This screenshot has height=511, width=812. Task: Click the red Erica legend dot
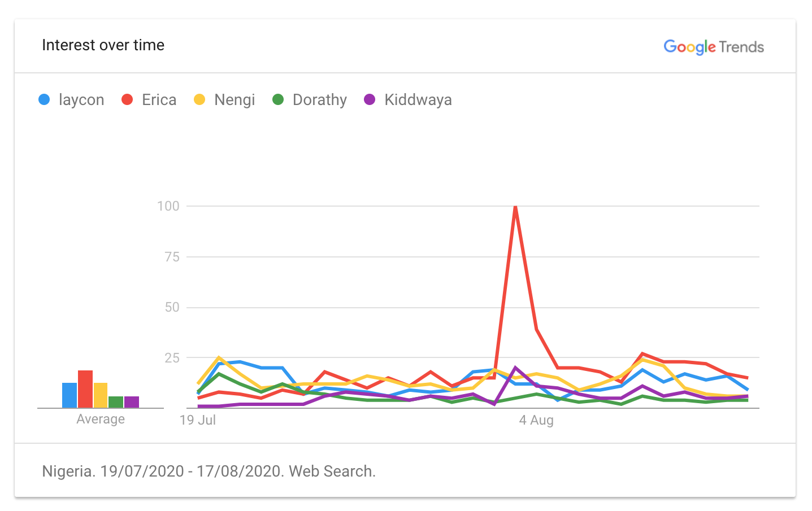click(127, 100)
